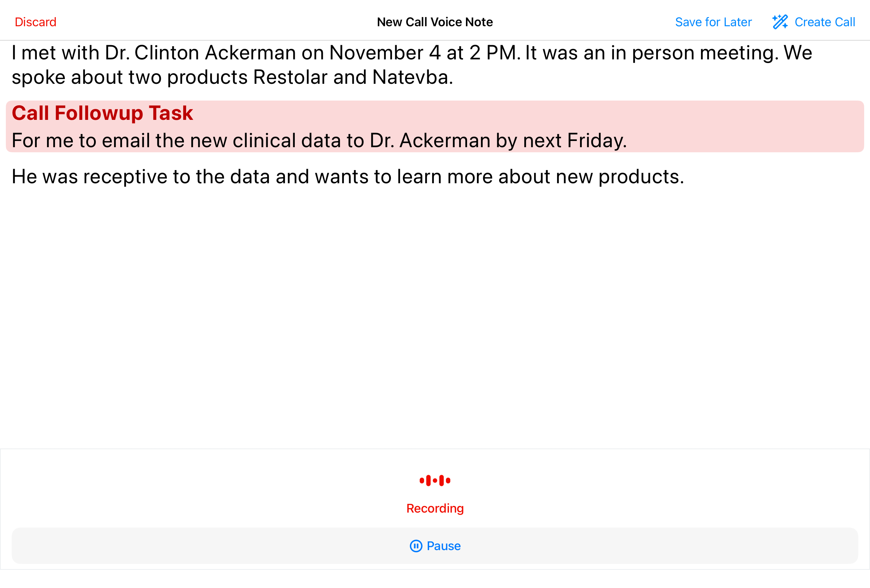Click the New Call Voice Note title
The image size is (870, 588).
(x=435, y=22)
